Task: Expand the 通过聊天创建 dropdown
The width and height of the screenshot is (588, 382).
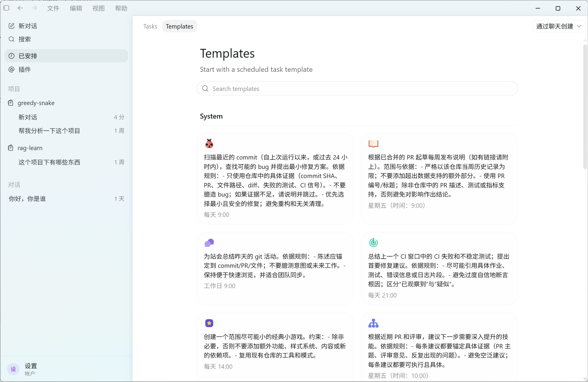Action: [558, 26]
